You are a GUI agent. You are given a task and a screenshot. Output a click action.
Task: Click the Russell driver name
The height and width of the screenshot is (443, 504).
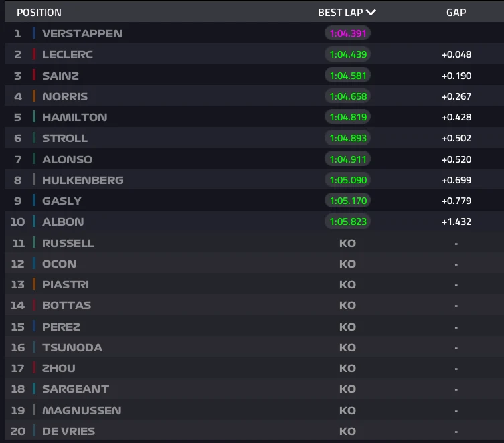(68, 243)
